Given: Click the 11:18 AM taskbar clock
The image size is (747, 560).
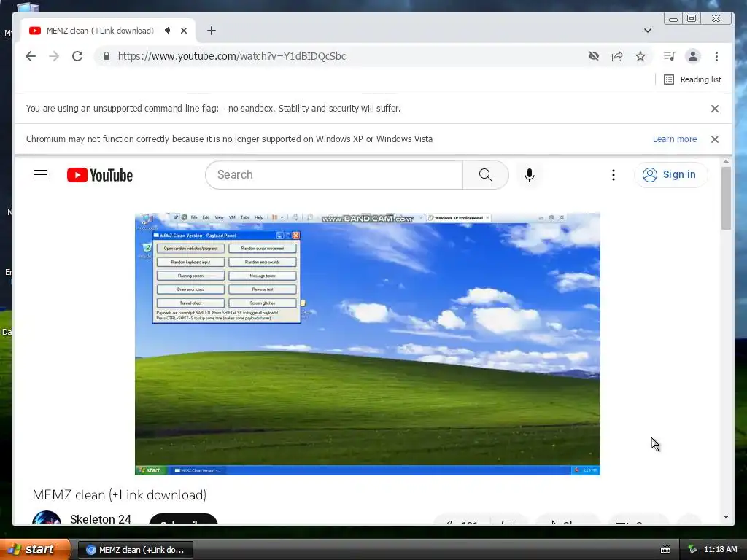Looking at the screenshot, I should point(720,549).
